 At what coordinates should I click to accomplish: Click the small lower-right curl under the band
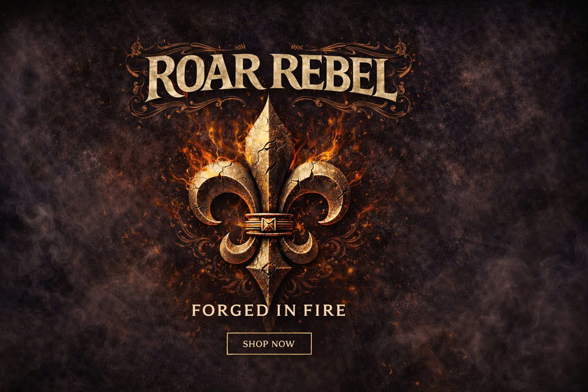point(300,248)
